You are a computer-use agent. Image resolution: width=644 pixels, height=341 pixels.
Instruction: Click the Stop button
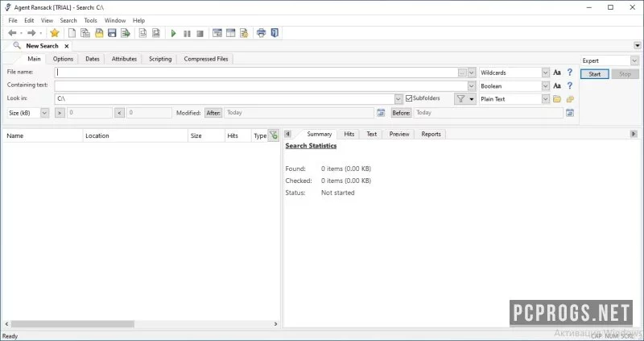coord(625,74)
